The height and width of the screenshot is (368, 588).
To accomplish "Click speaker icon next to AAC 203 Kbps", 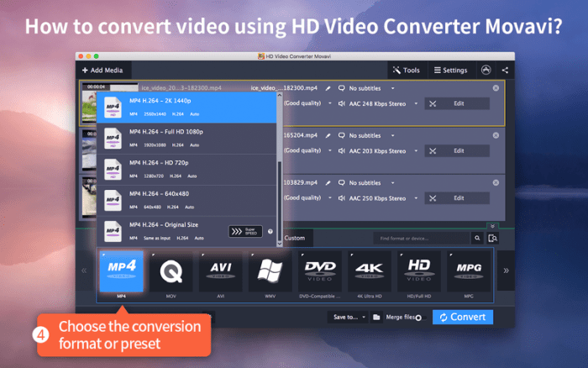I will [342, 150].
